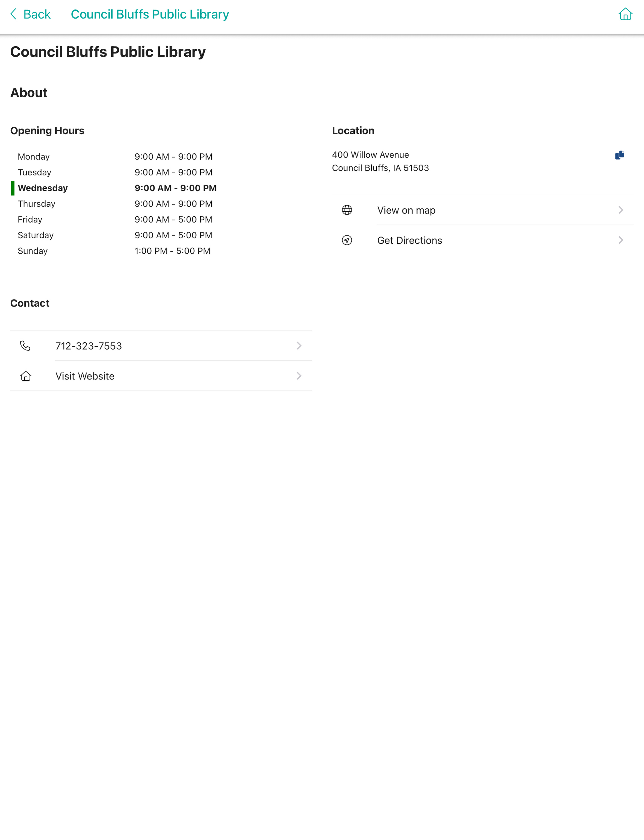Tap the phone icon in Contact
The width and height of the screenshot is (644, 840).
point(25,346)
